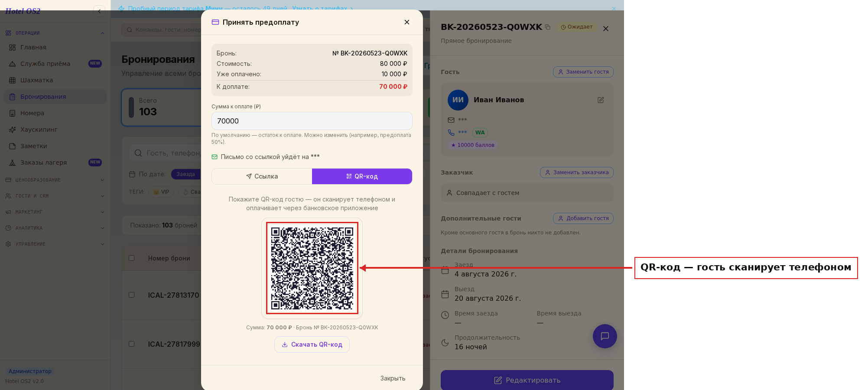
Task: Click the Hotel OS2 logo
Action: (x=23, y=11)
